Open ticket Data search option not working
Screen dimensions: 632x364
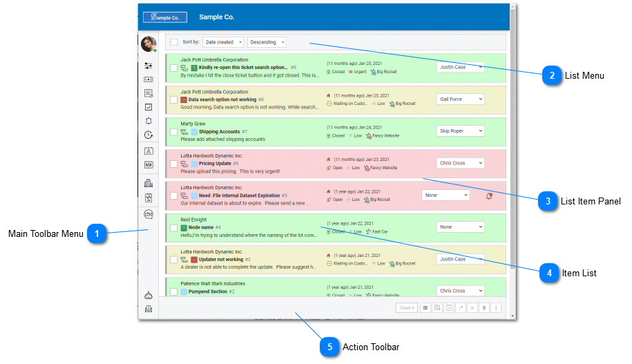pos(222,99)
